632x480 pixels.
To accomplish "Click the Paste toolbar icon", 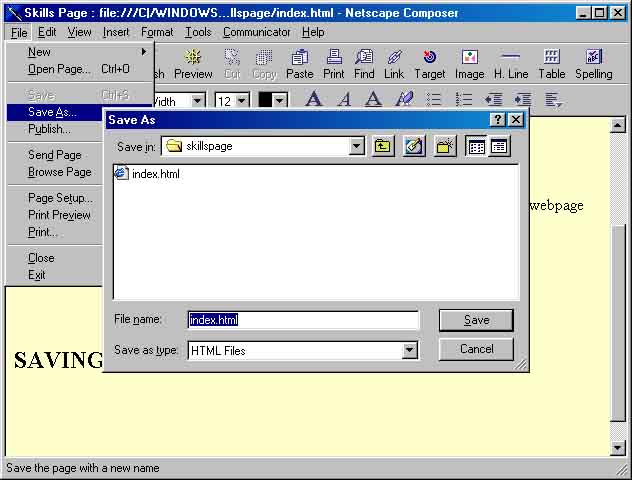I will click(299, 64).
